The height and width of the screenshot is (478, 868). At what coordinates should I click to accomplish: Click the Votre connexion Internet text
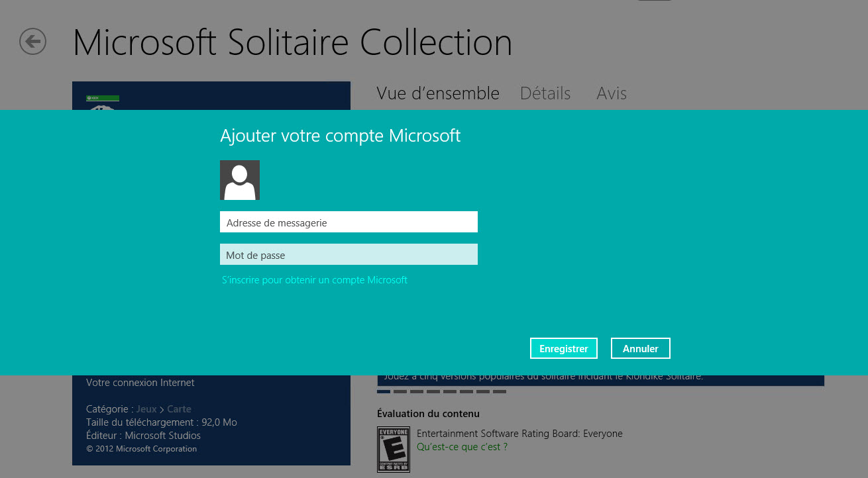click(140, 383)
